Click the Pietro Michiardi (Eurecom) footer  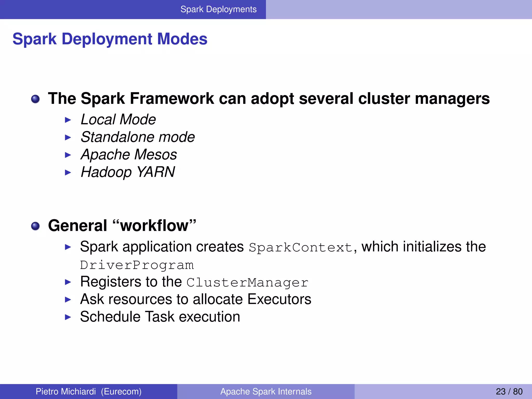89,391
